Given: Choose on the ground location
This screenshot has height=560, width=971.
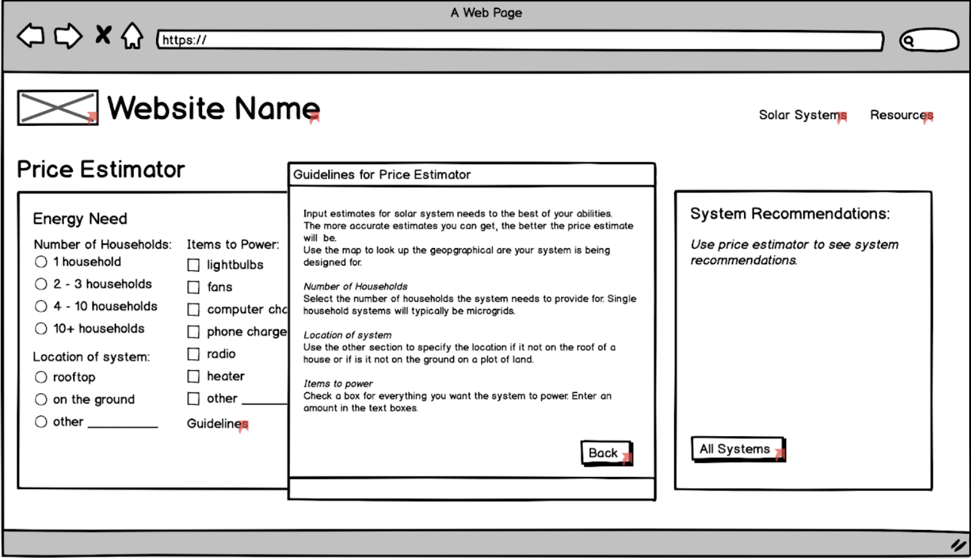Looking at the screenshot, I should [41, 400].
